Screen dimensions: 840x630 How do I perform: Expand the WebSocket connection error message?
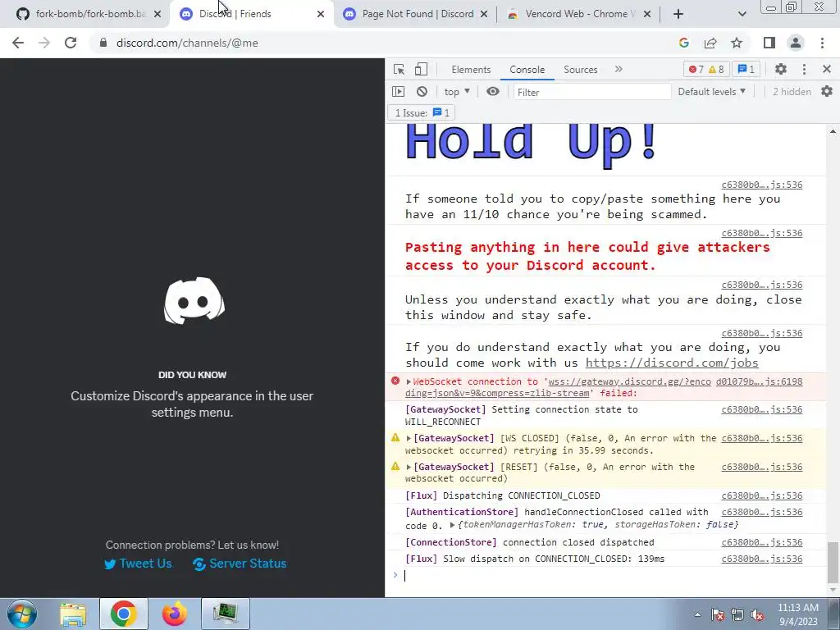coord(409,381)
